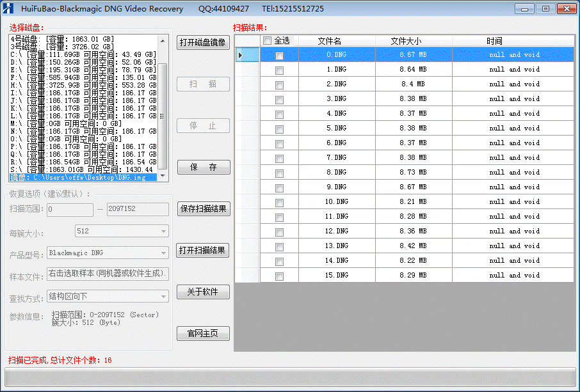580x392 pixels.
Task: Open the 关于软件 (About) dialog
Action: click(203, 292)
